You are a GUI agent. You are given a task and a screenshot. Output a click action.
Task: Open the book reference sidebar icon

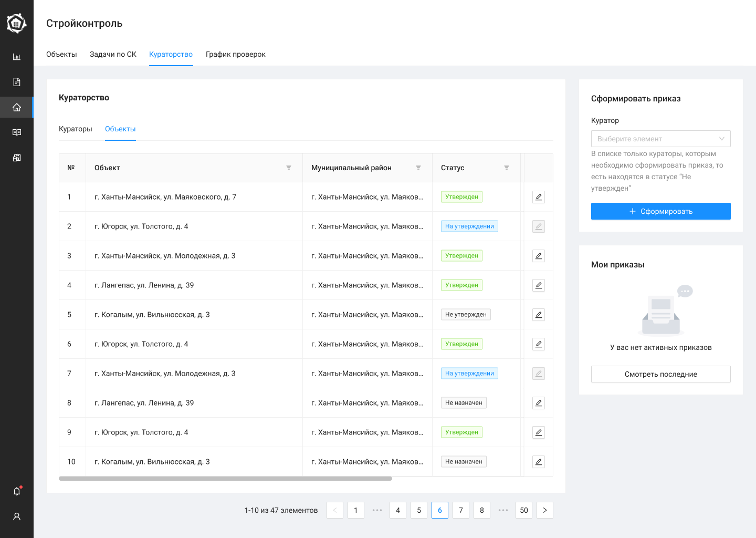tap(17, 132)
